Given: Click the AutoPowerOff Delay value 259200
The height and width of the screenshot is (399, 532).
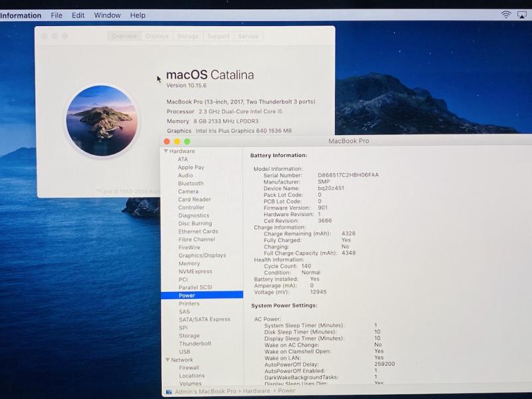Looking at the screenshot, I should tap(384, 364).
